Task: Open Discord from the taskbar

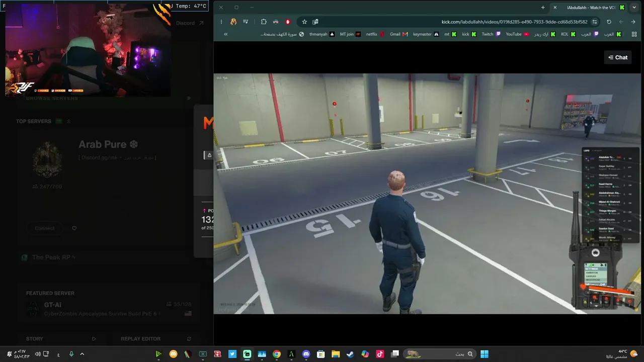Action: (306, 354)
